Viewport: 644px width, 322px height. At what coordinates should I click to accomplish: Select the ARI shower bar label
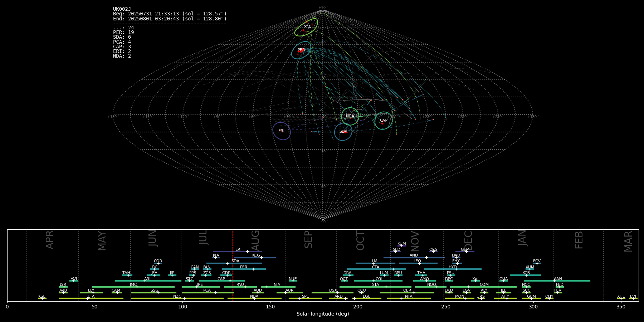[x=147, y=279]
